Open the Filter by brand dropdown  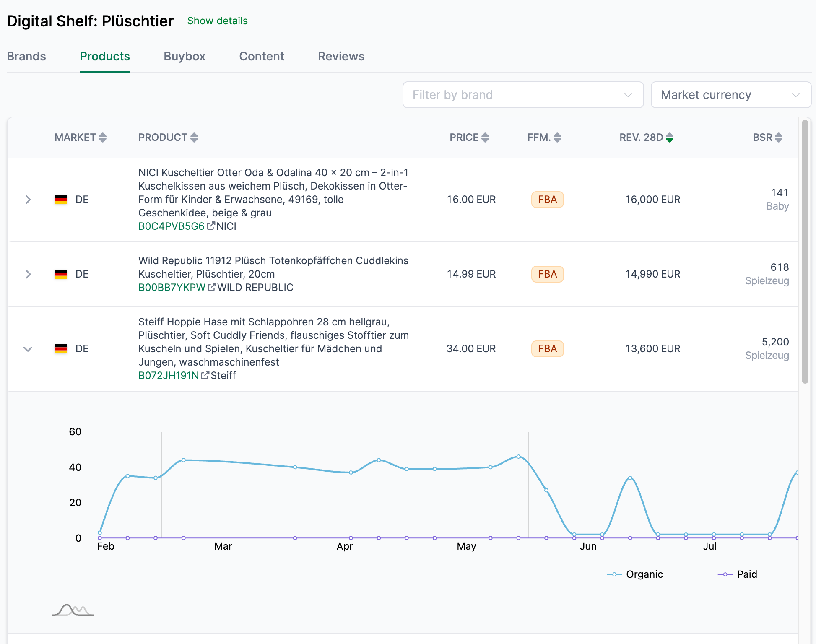(x=522, y=95)
